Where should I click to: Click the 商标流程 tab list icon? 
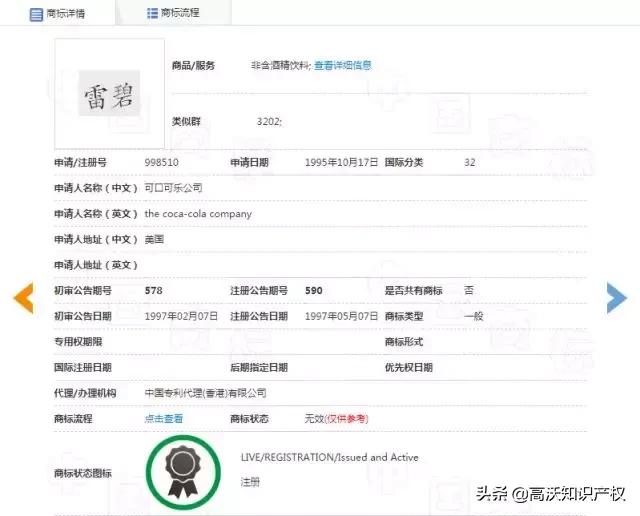pyautogui.click(x=152, y=13)
